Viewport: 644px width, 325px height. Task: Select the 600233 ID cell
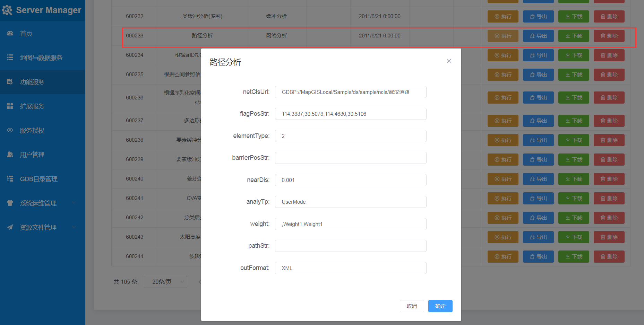coord(135,36)
